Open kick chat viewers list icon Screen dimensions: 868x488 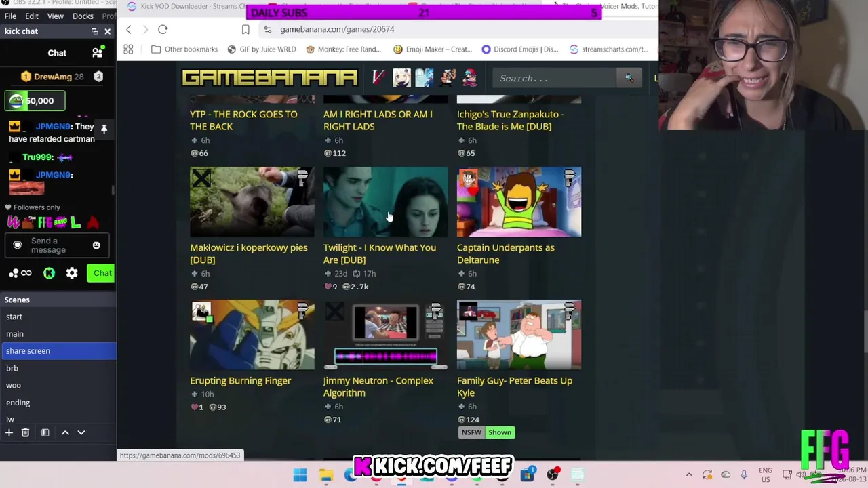tap(97, 53)
